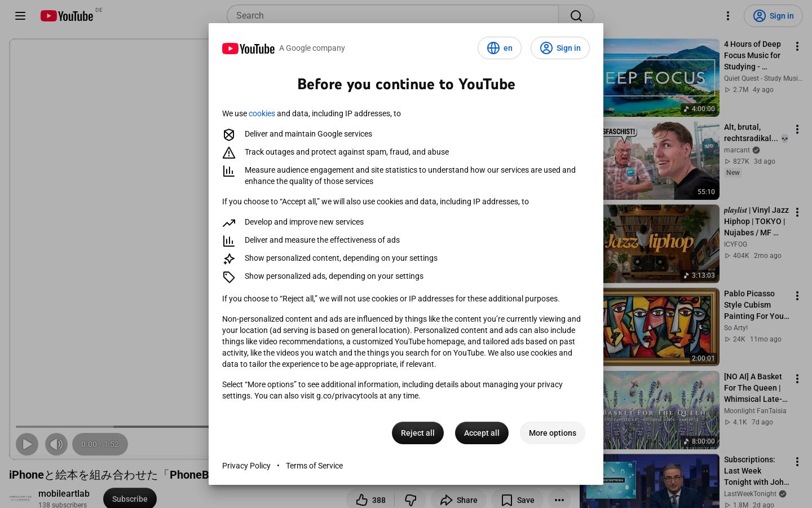Click the 'iPhoneと絵本' video title text
The height and width of the screenshot is (508, 812).
pos(109,475)
